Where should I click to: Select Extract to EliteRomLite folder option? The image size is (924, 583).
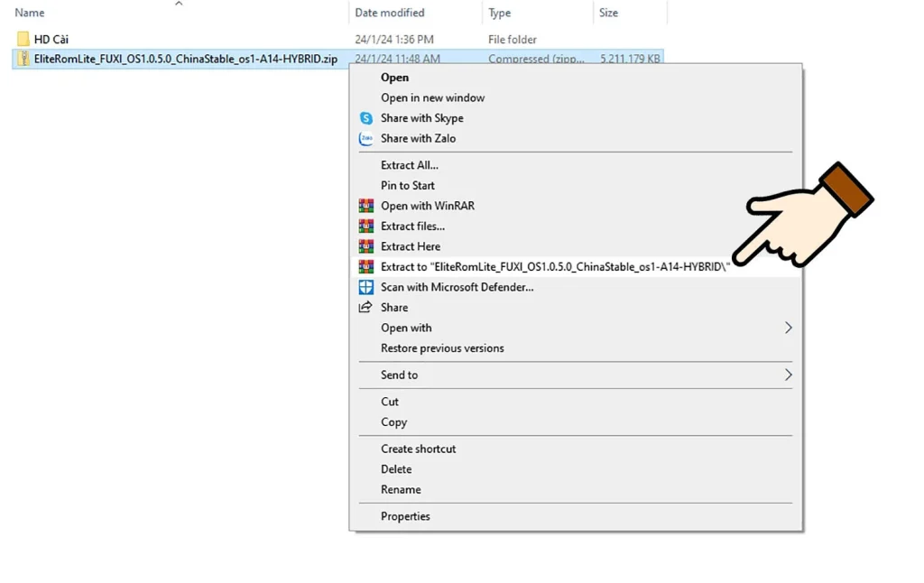554,267
